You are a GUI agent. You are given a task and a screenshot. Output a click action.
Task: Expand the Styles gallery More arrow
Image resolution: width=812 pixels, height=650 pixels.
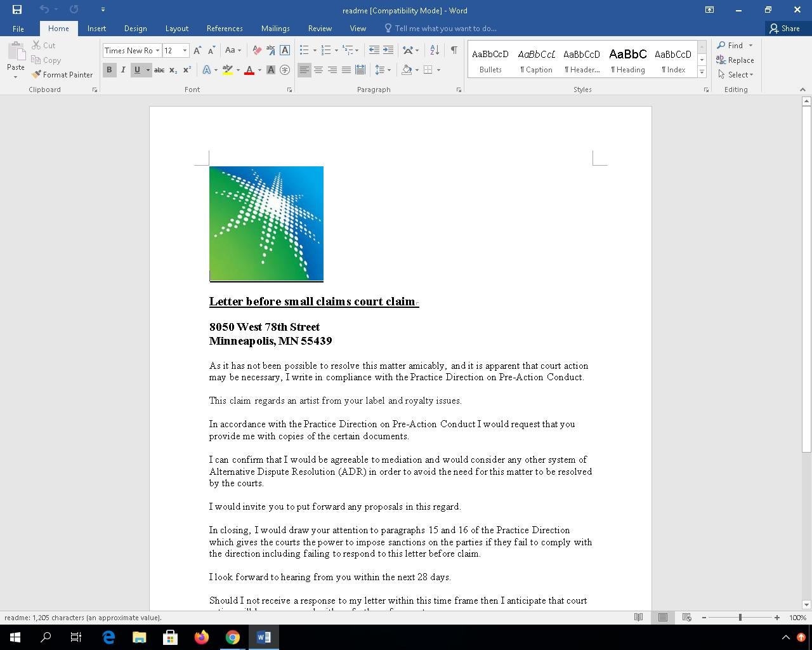[702, 72]
